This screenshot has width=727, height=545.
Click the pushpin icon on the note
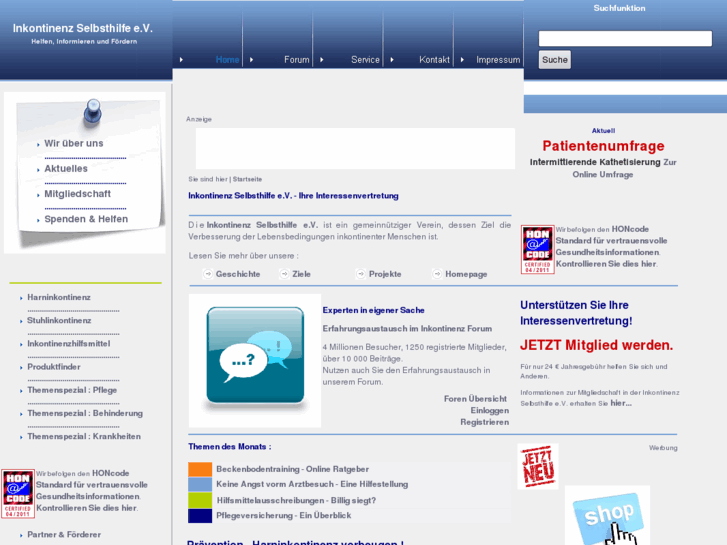[x=93, y=111]
